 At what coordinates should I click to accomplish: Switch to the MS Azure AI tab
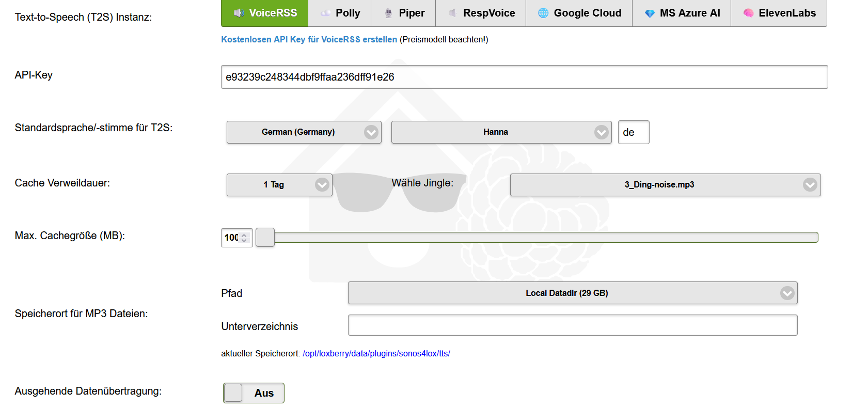pyautogui.click(x=682, y=13)
